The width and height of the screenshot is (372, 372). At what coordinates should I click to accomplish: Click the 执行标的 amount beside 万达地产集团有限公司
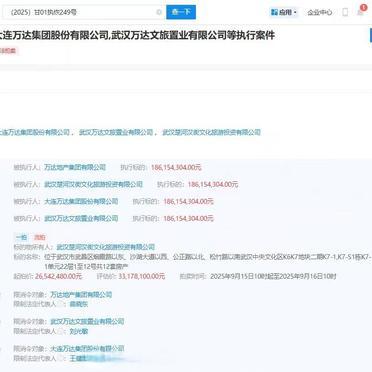coord(176,167)
